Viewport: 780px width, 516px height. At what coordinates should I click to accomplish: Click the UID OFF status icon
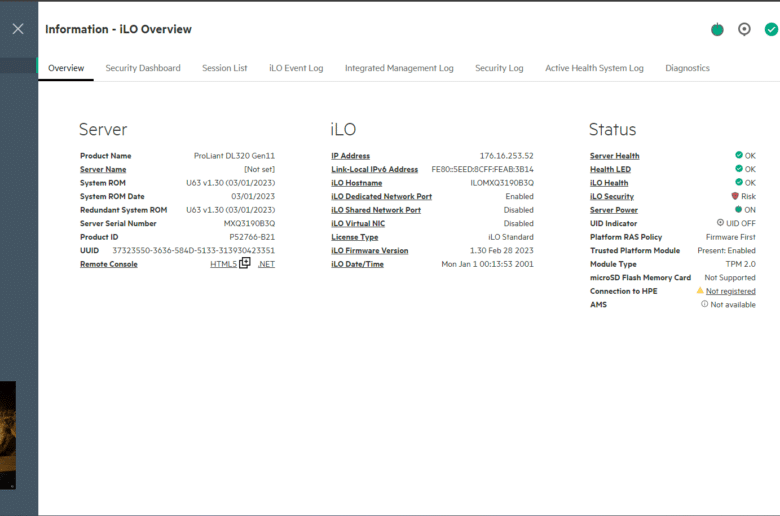tap(720, 223)
